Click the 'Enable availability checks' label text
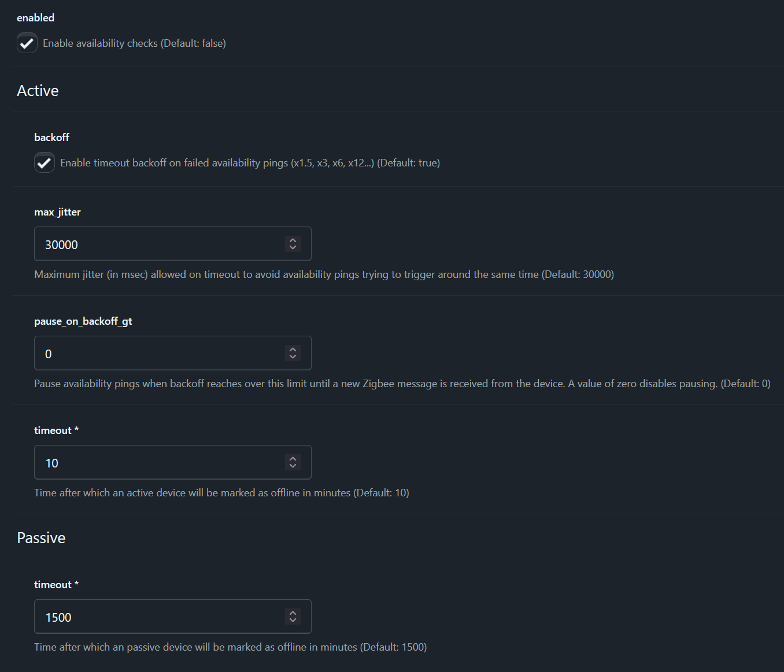This screenshot has width=784, height=672. [134, 43]
